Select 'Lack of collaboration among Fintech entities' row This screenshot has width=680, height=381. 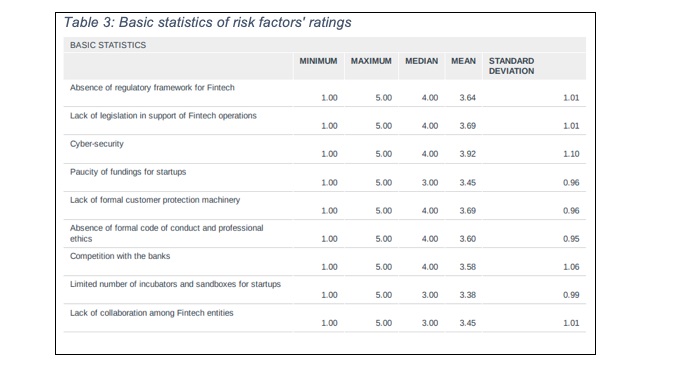[325, 318]
